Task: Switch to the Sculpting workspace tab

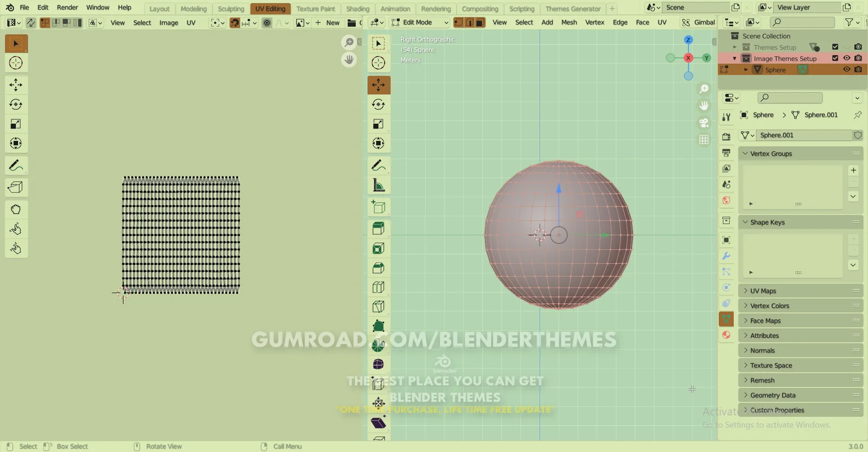Action: (231, 9)
